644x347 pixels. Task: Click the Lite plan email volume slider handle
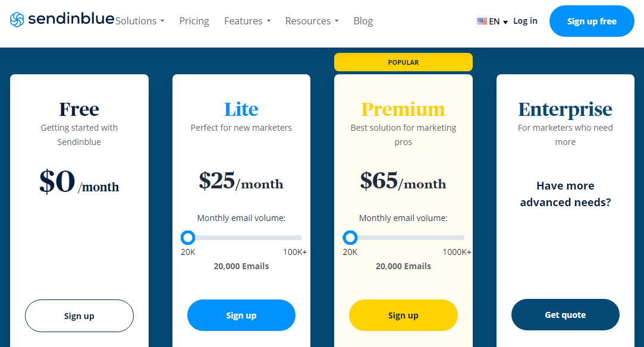tap(188, 238)
